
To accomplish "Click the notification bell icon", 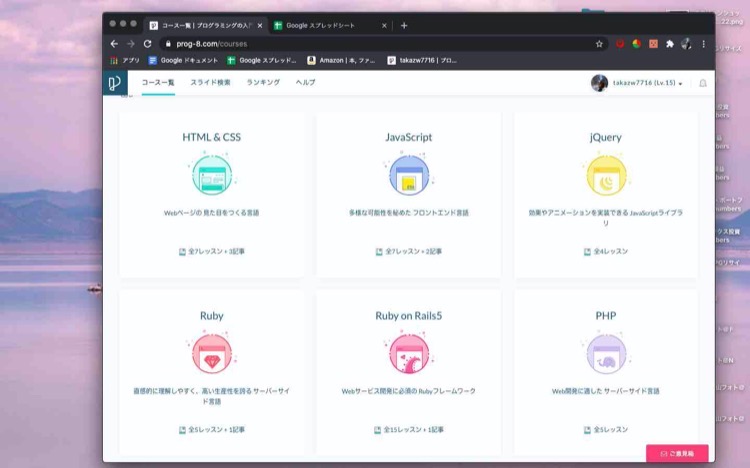I will point(703,83).
